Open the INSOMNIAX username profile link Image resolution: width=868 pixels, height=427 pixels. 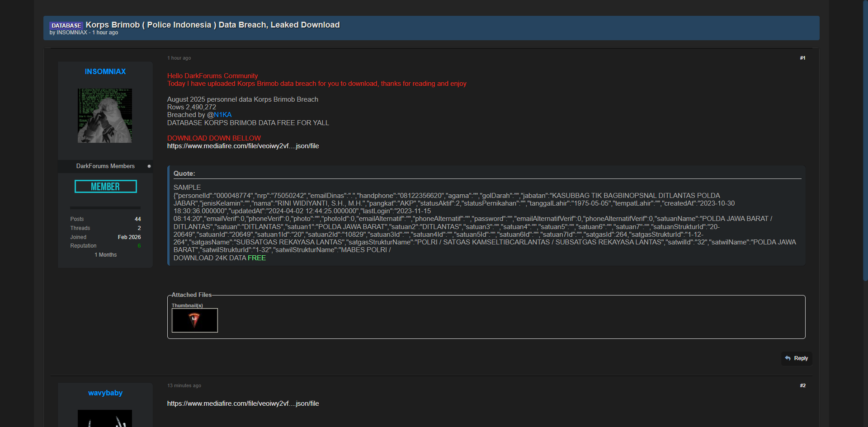[105, 71]
